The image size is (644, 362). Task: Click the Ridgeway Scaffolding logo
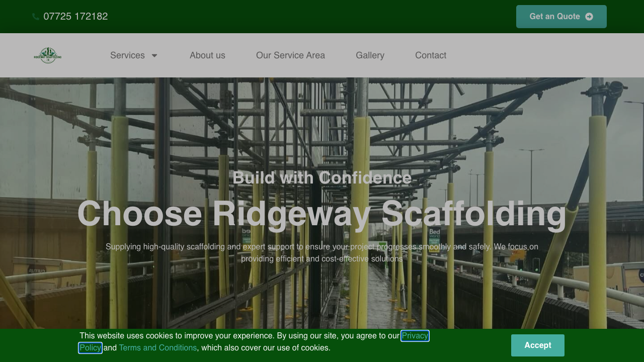48,55
